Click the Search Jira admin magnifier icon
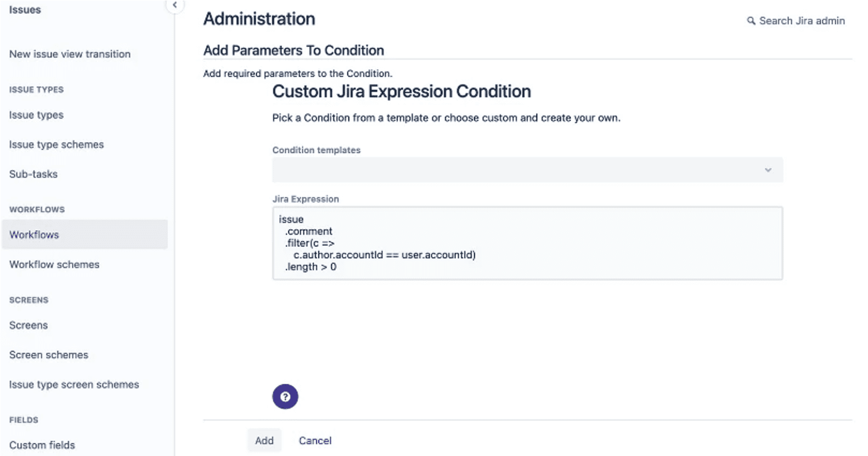 (751, 21)
